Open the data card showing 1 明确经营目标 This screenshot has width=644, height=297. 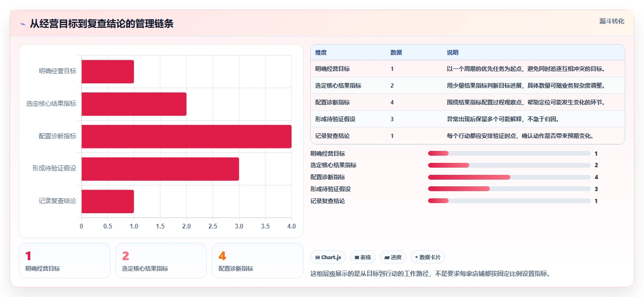tap(65, 261)
